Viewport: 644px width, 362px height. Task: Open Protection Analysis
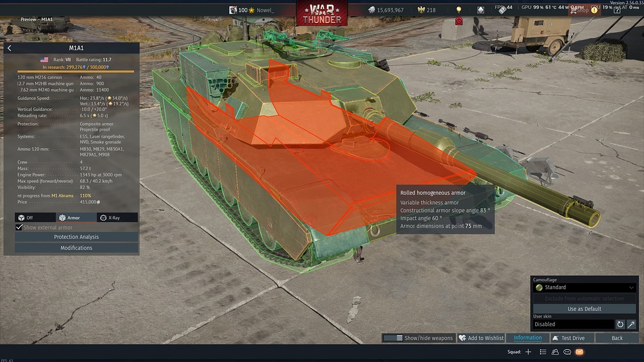point(77,236)
